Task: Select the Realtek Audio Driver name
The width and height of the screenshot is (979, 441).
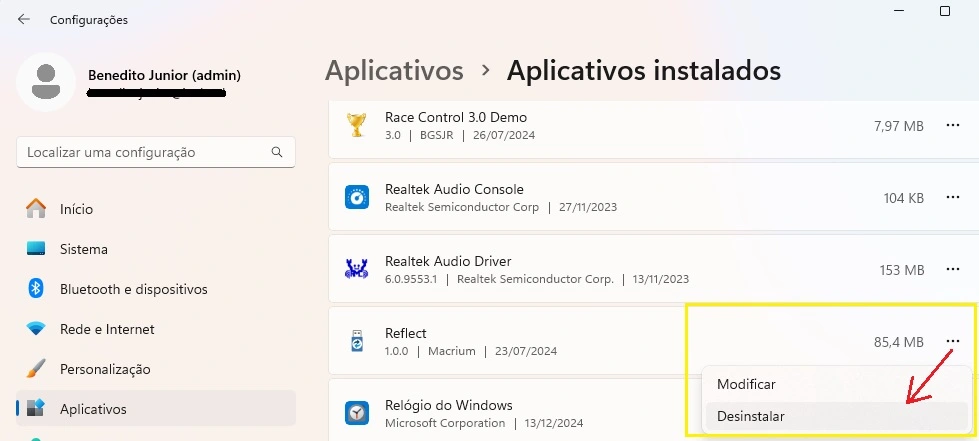Action: pos(448,261)
